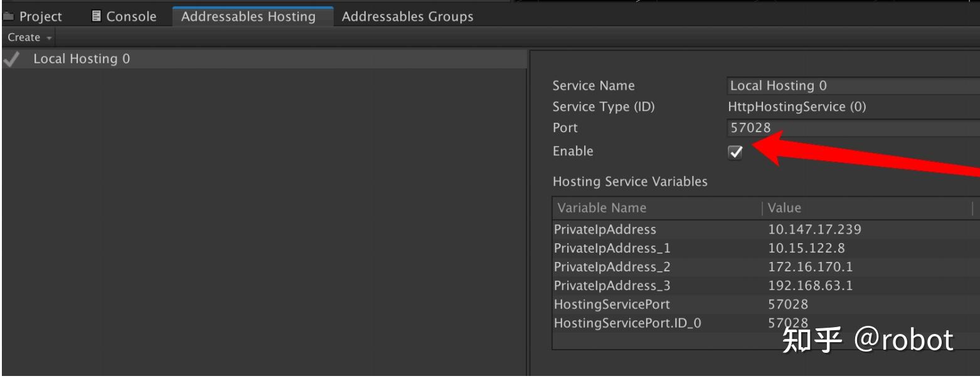Select the Local Hosting 0 service entry
Image resolution: width=980 pixels, height=381 pixels.
tap(82, 58)
